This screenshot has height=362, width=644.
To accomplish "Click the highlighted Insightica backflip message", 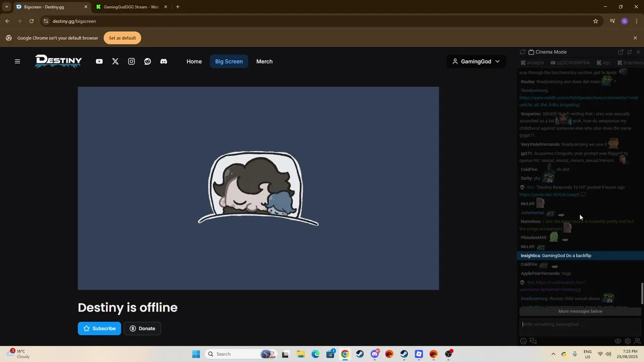I will [580, 255].
